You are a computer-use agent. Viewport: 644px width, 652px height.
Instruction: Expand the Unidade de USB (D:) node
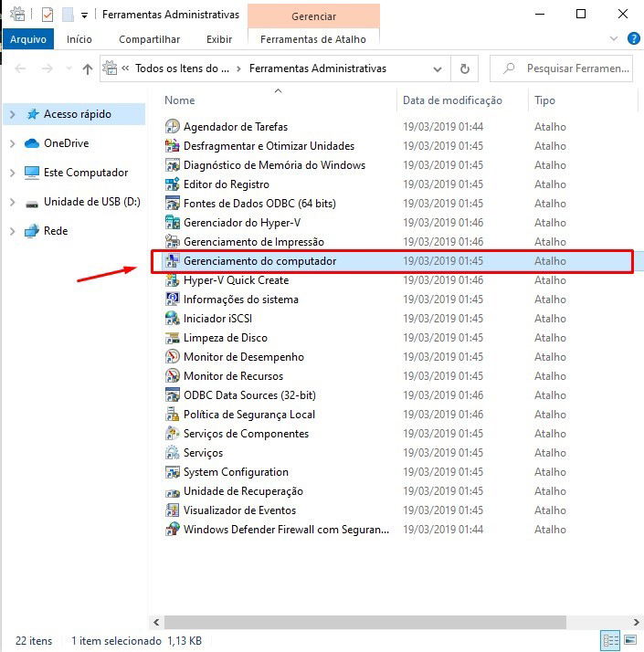pyautogui.click(x=13, y=202)
